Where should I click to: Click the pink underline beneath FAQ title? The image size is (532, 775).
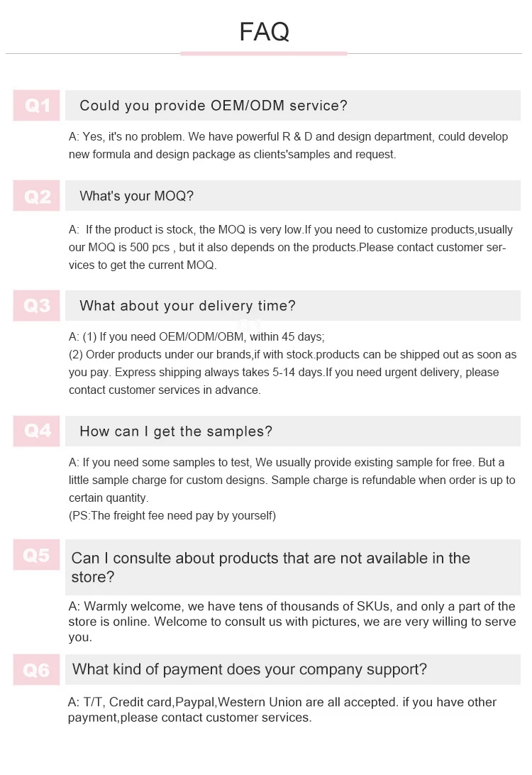click(x=264, y=53)
